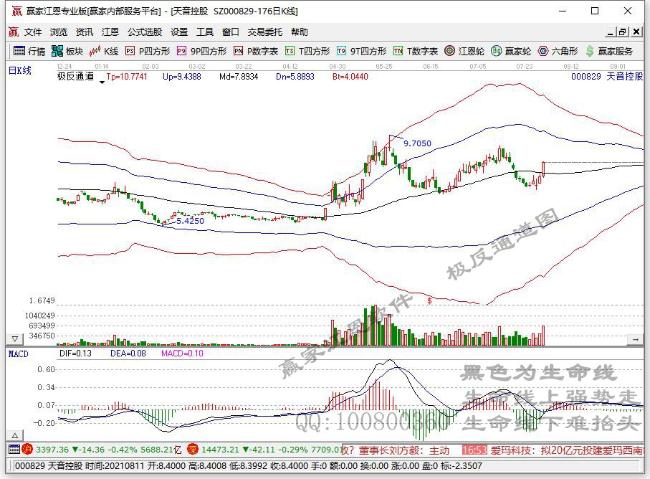Click the 9.7050 high price label
This screenshot has width=650, height=479.
417,143
